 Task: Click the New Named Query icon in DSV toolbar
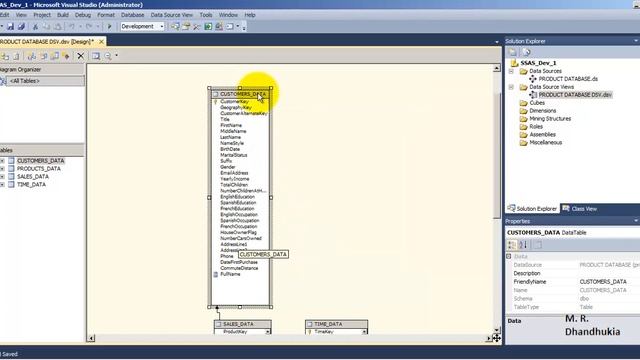coord(55,56)
